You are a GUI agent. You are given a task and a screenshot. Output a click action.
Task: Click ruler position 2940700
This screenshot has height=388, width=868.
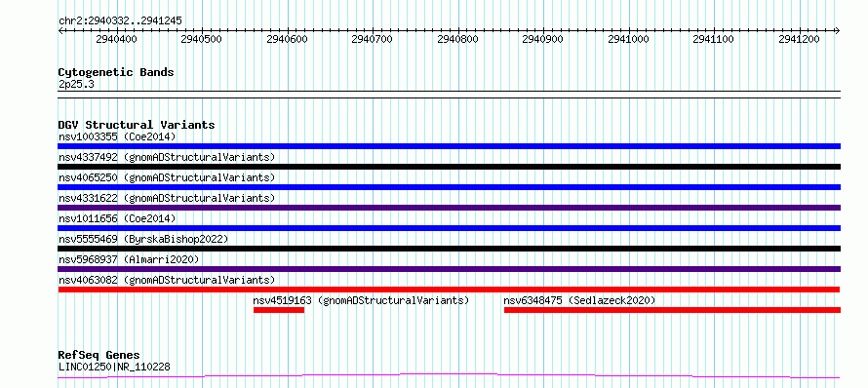(x=373, y=39)
